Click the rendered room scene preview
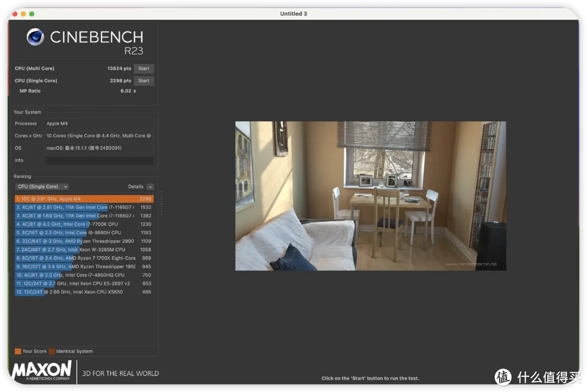The height and width of the screenshot is (392, 587). [x=370, y=196]
